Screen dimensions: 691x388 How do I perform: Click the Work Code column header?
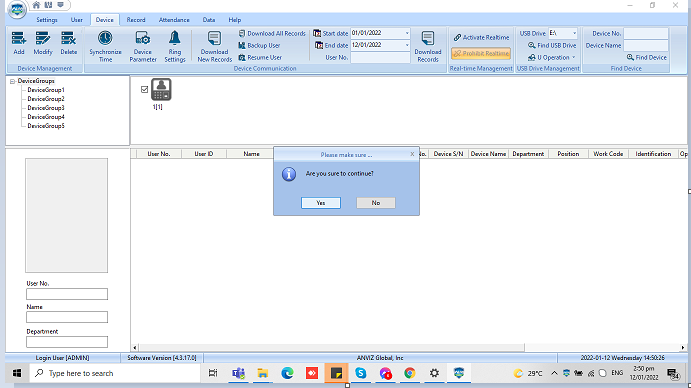pyautogui.click(x=608, y=154)
